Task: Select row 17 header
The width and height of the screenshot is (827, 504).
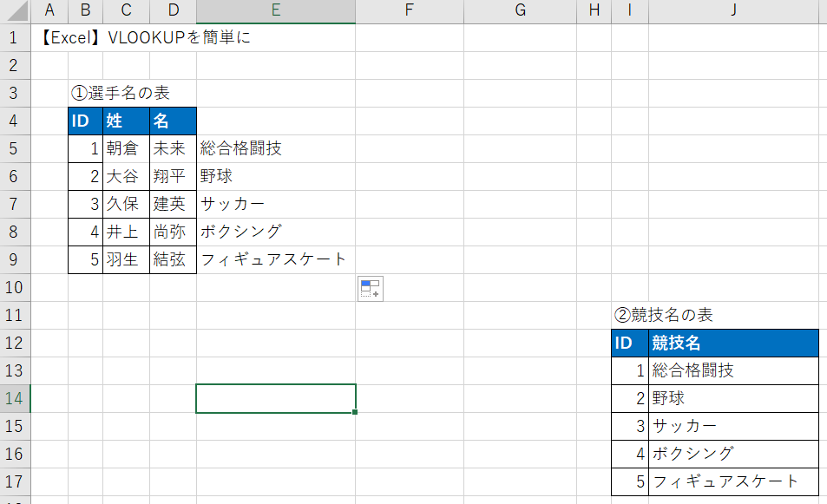Action: (x=15, y=481)
